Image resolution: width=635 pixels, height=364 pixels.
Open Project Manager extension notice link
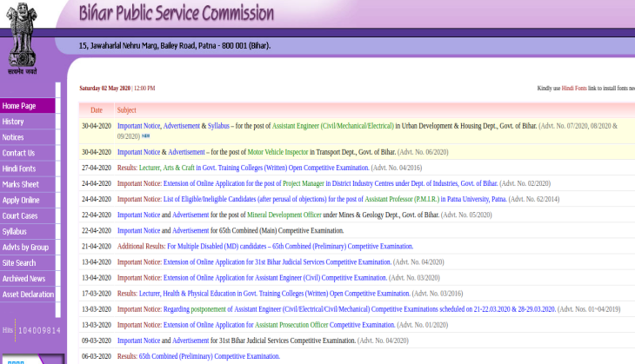tap(330, 183)
